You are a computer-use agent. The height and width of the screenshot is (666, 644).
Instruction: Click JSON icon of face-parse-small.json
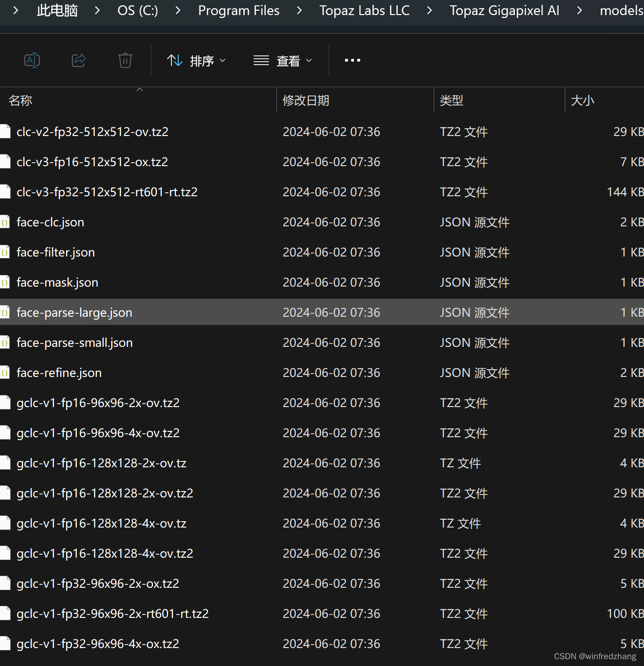click(5, 342)
